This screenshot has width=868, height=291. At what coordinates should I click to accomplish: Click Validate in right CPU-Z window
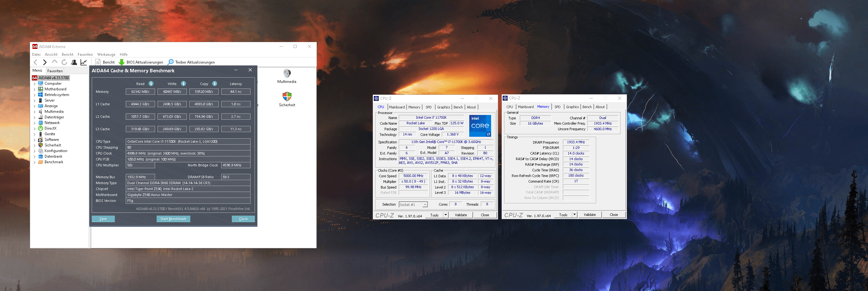click(589, 215)
